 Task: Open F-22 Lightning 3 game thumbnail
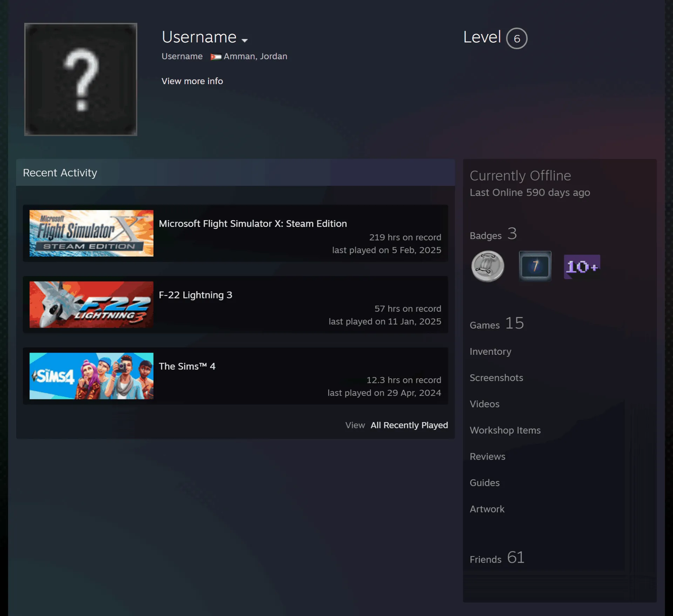91,305
